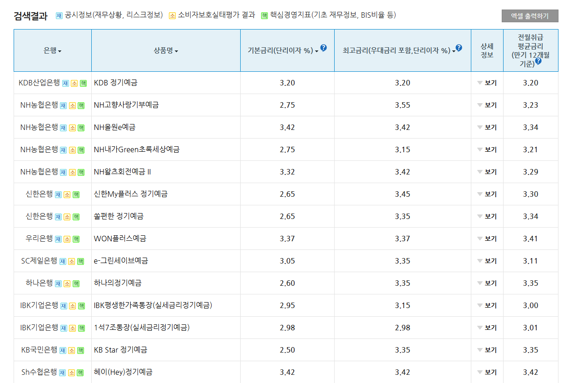588x383 pixels.
Task: Click 소비자보호실태평가 결과 legend icon
Action: (x=172, y=15)
